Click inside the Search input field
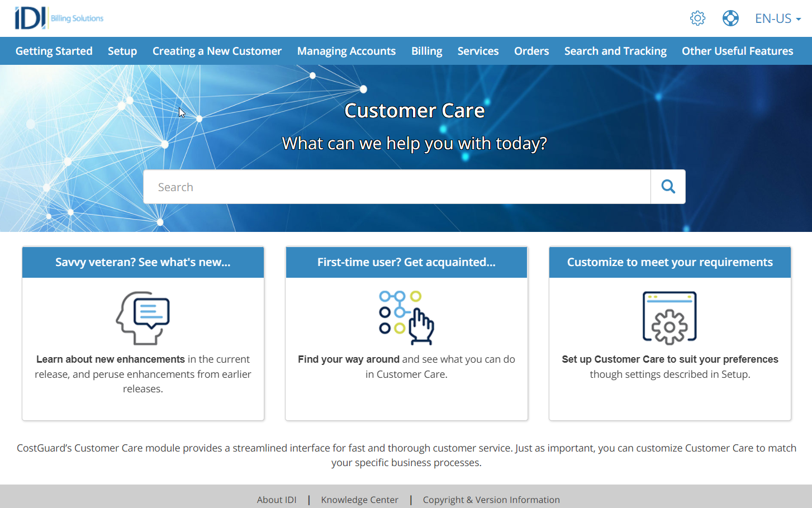The image size is (812, 508). [397, 186]
